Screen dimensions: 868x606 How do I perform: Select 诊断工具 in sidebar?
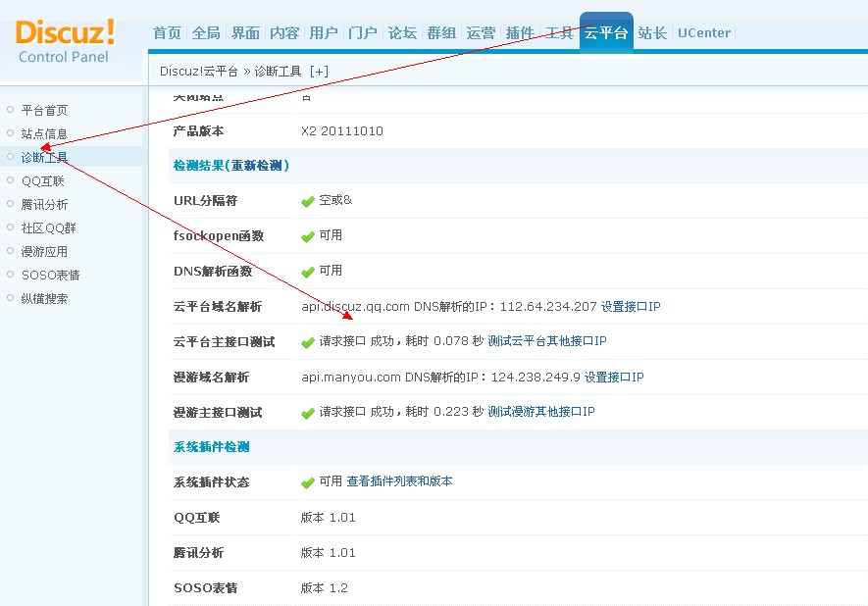[44, 157]
